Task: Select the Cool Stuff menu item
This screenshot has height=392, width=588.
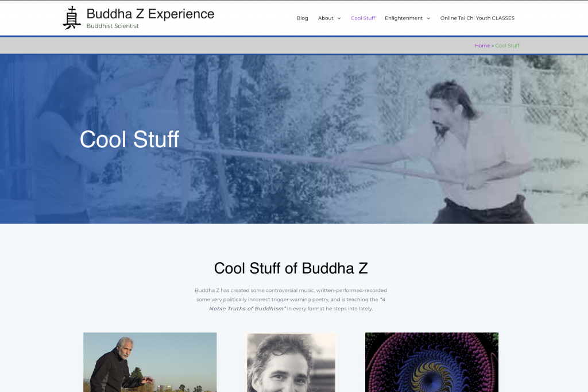Action: [363, 18]
